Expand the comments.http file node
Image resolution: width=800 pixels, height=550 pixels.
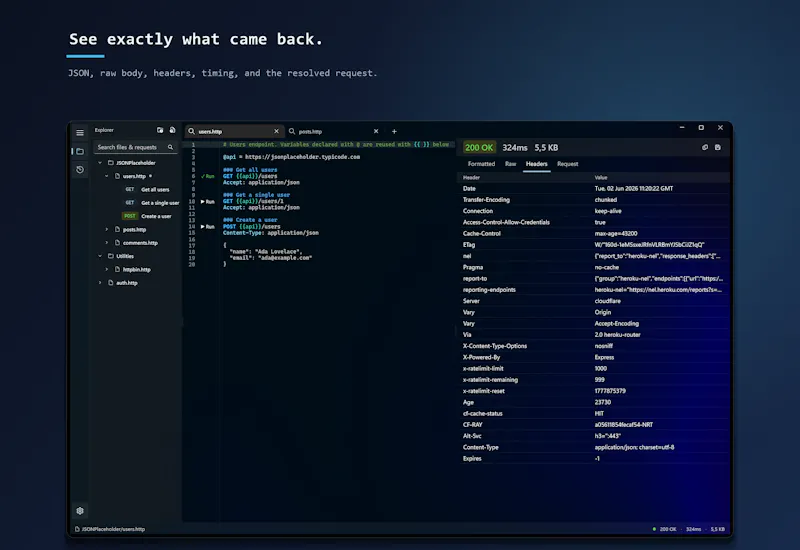107,243
